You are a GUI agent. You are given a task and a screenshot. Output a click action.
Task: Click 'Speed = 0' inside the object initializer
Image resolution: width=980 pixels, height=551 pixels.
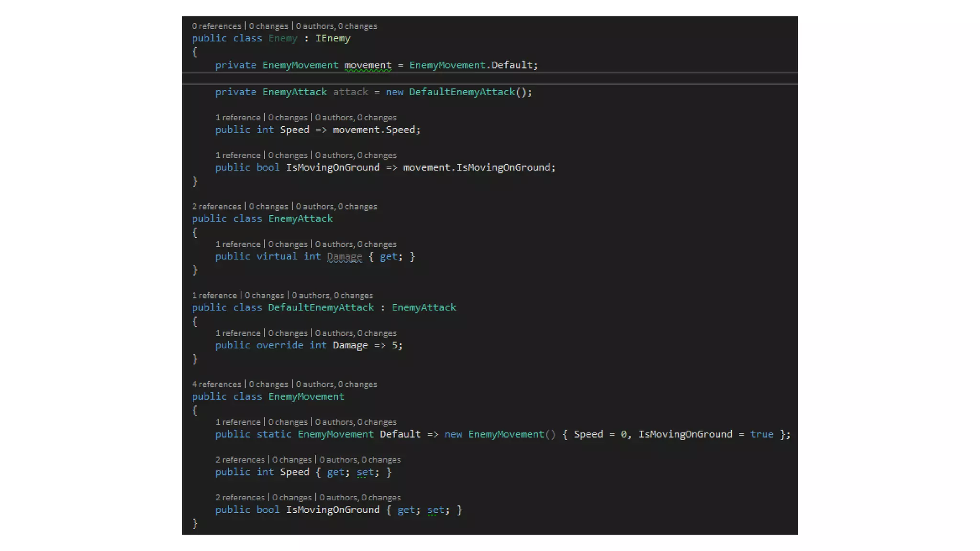coord(600,434)
